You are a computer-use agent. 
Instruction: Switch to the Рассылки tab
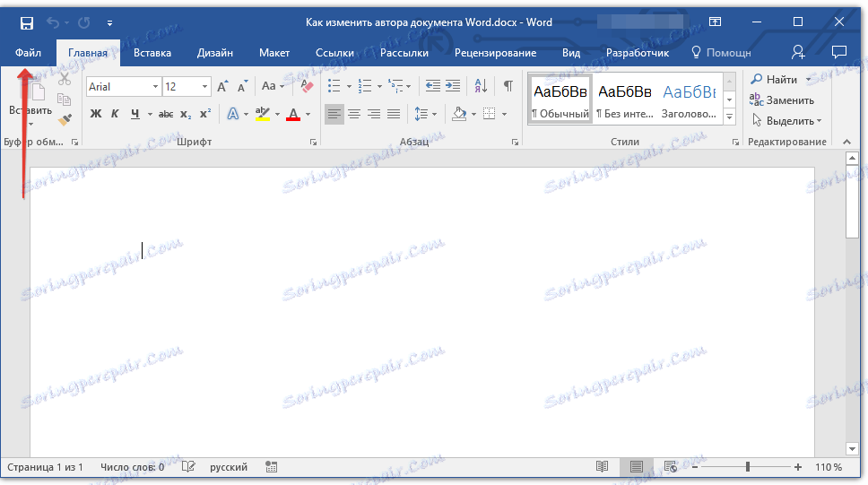pyautogui.click(x=404, y=53)
